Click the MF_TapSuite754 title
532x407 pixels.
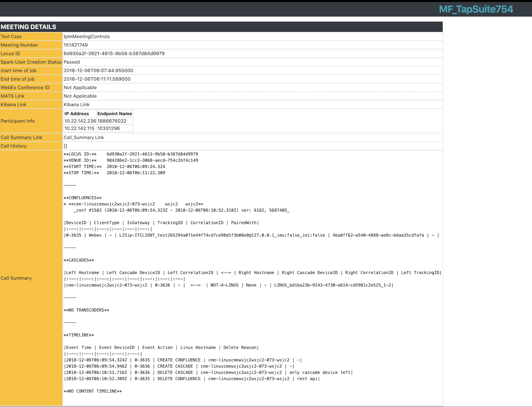coord(476,9)
